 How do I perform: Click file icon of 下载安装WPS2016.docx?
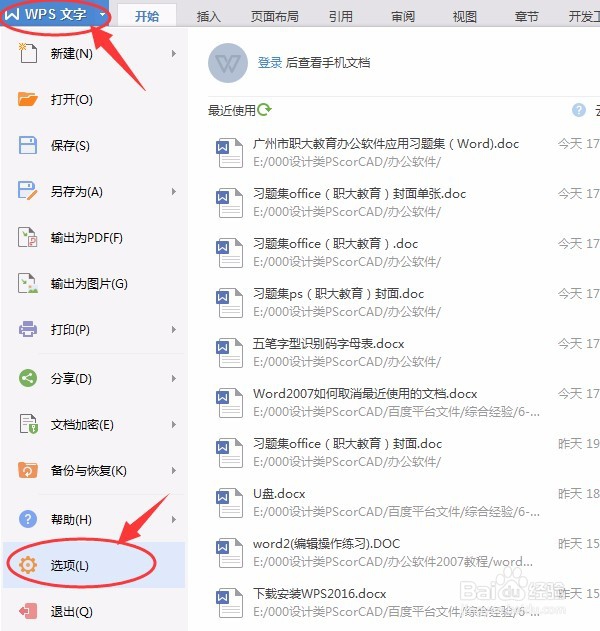(229, 603)
